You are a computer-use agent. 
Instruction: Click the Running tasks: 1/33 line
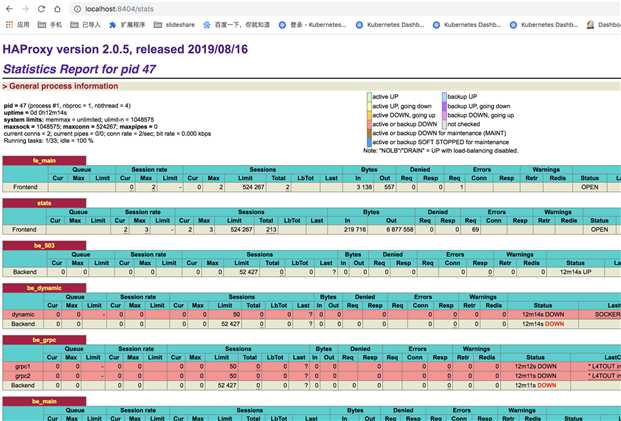(48, 141)
